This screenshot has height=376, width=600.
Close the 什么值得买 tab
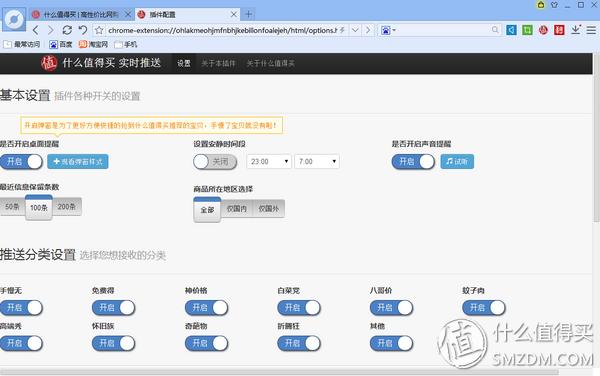[128, 15]
